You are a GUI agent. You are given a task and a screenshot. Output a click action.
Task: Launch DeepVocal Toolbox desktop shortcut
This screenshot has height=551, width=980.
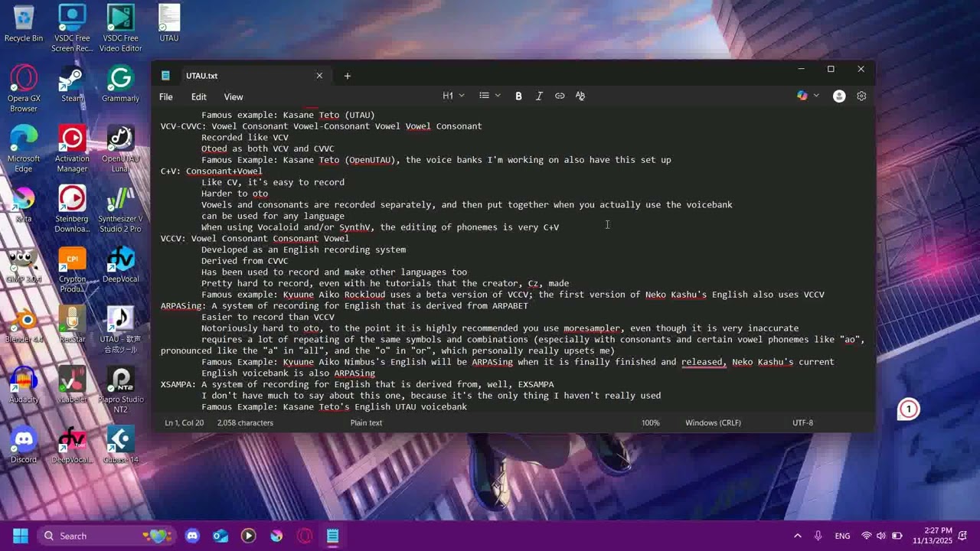(x=72, y=445)
